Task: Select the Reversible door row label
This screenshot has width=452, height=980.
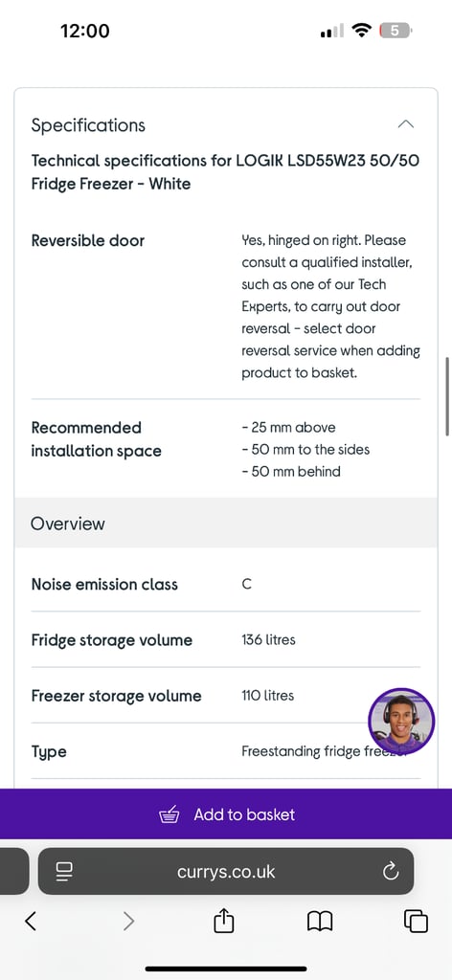Action: pyautogui.click(x=87, y=240)
